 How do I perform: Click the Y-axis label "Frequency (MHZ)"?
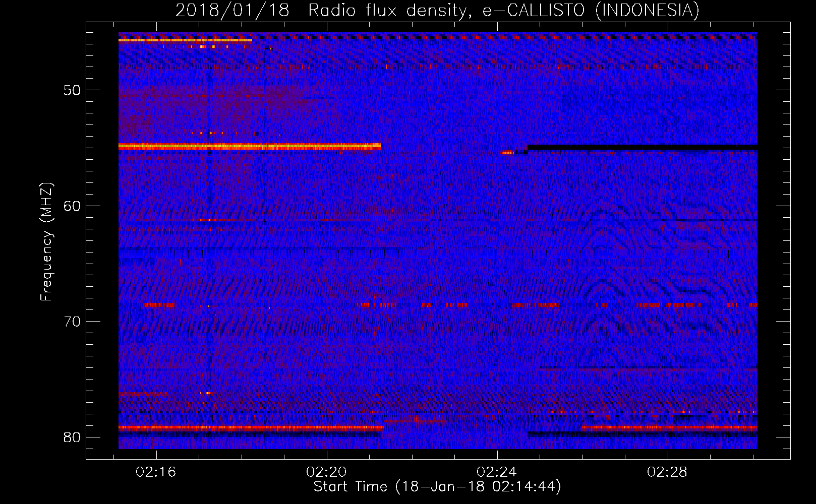click(x=46, y=242)
